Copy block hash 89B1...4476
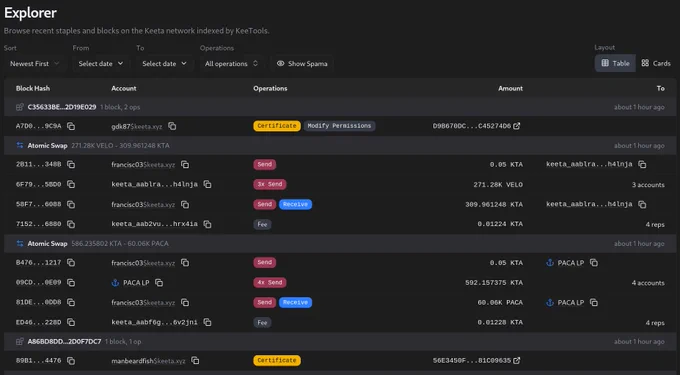The width and height of the screenshot is (680, 375). click(71, 361)
